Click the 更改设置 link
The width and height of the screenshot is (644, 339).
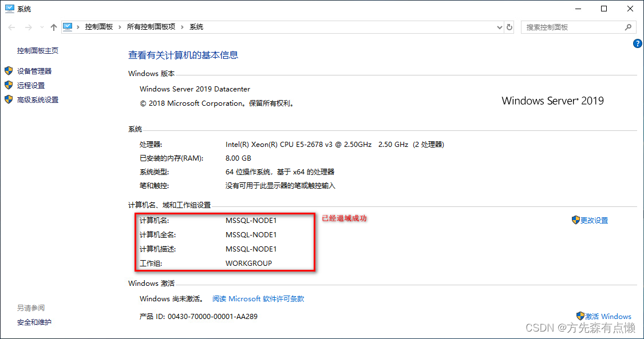(x=594, y=221)
